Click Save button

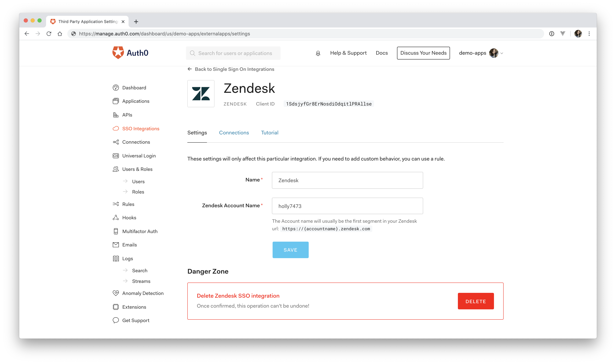[290, 250]
